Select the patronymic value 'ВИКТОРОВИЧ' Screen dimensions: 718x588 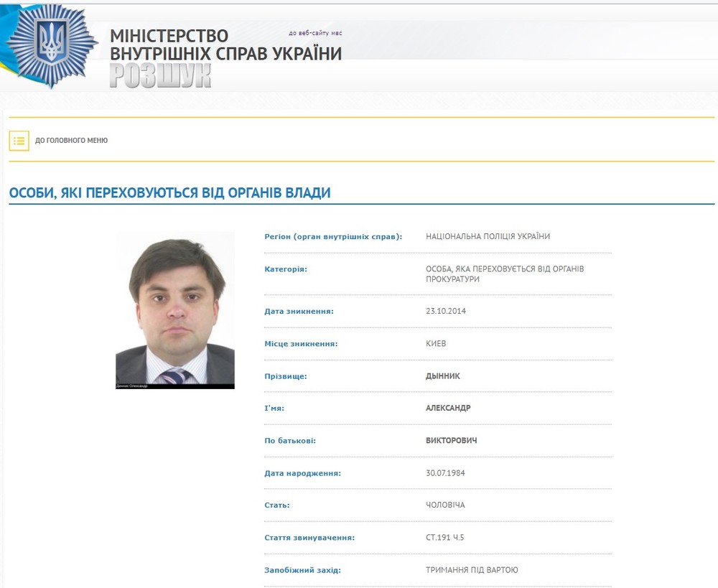click(x=452, y=441)
